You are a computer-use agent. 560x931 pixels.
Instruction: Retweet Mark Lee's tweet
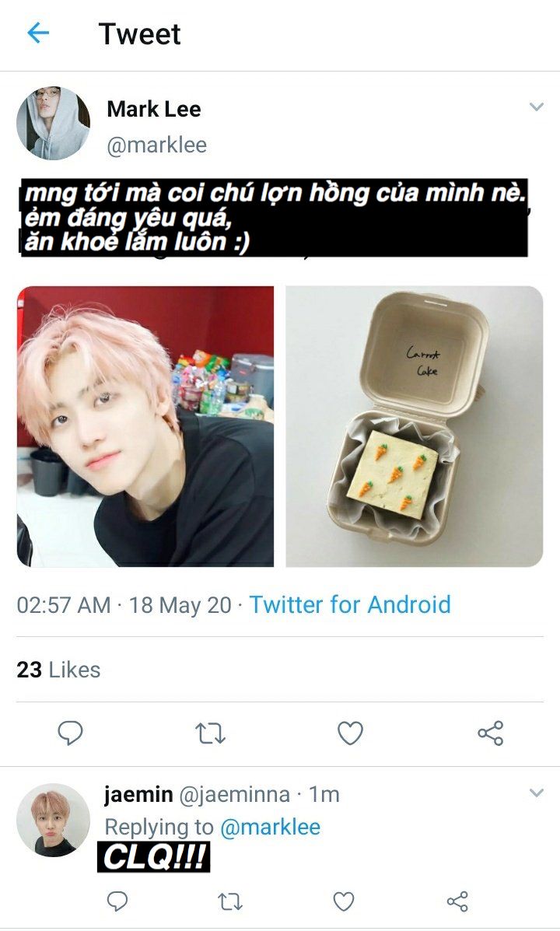tap(210, 733)
